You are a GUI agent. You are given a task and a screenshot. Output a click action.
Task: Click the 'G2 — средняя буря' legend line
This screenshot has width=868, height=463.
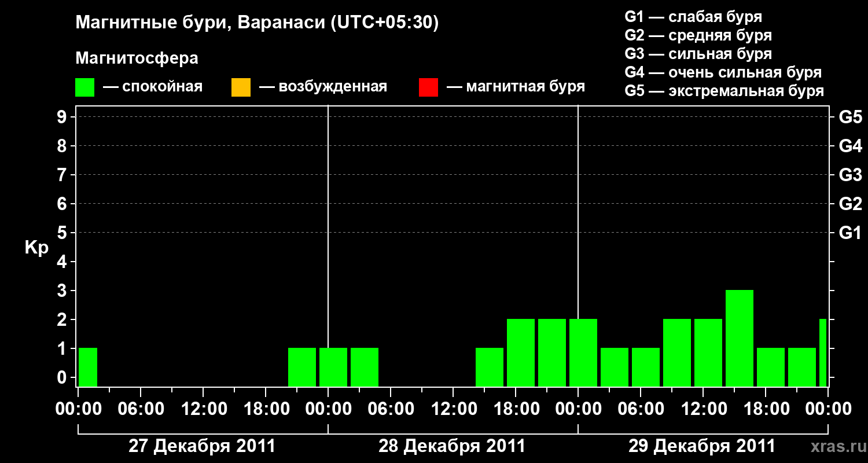click(x=698, y=35)
